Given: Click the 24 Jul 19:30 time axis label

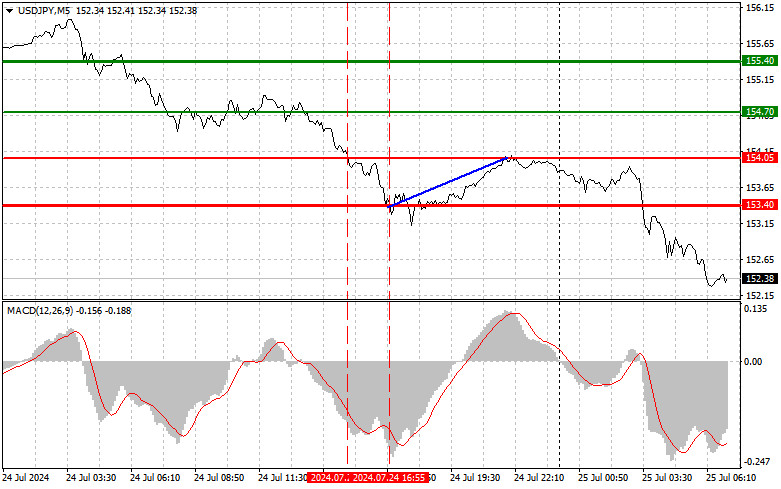Looking at the screenshot, I should tap(475, 478).
